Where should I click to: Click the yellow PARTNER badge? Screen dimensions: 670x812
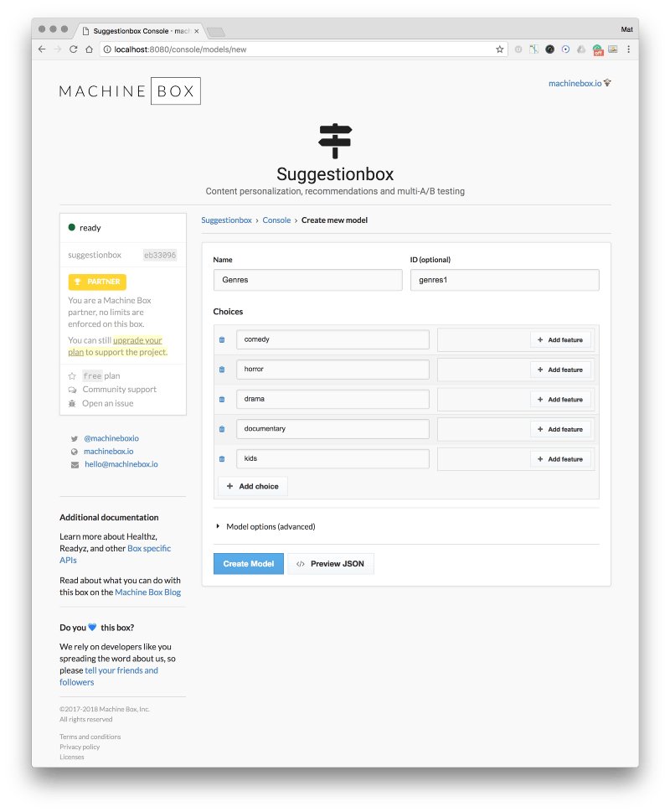[x=97, y=282]
